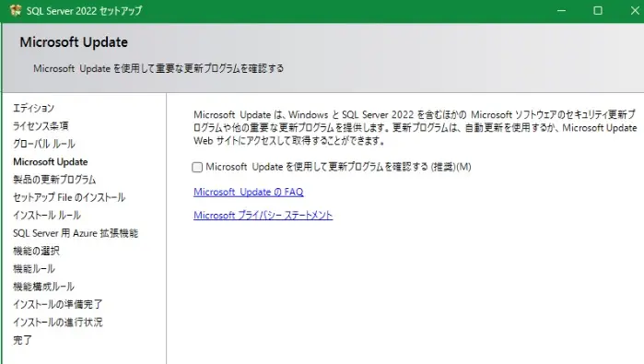Minimize the SQL Server setup window
The image size is (644, 364).
[x=561, y=11]
